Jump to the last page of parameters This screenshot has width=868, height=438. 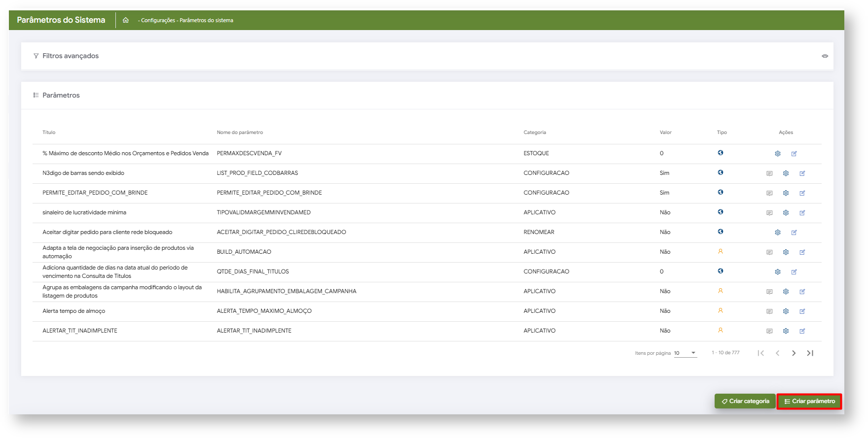[810, 353]
